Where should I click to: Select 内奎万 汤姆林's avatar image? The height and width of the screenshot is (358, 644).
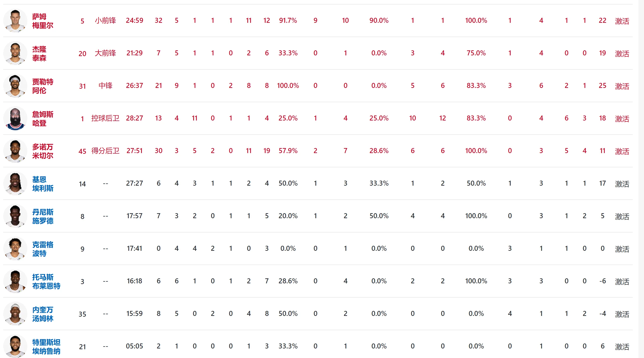pyautogui.click(x=15, y=314)
